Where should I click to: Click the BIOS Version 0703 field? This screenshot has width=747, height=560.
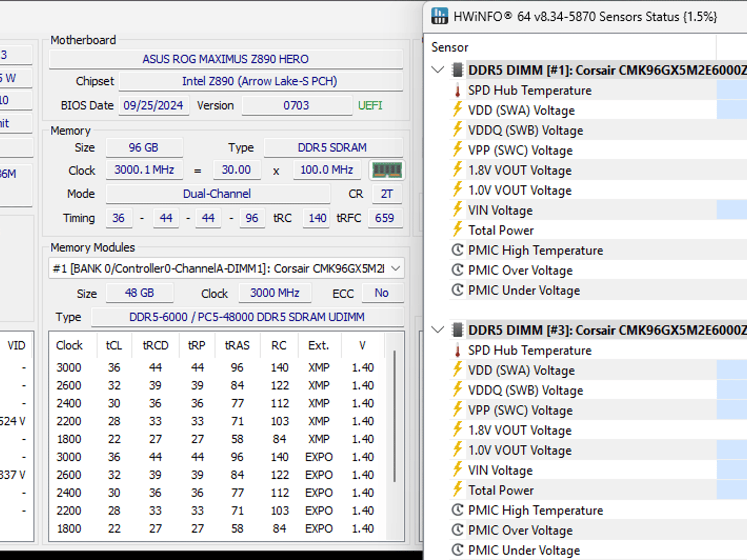[x=297, y=105]
